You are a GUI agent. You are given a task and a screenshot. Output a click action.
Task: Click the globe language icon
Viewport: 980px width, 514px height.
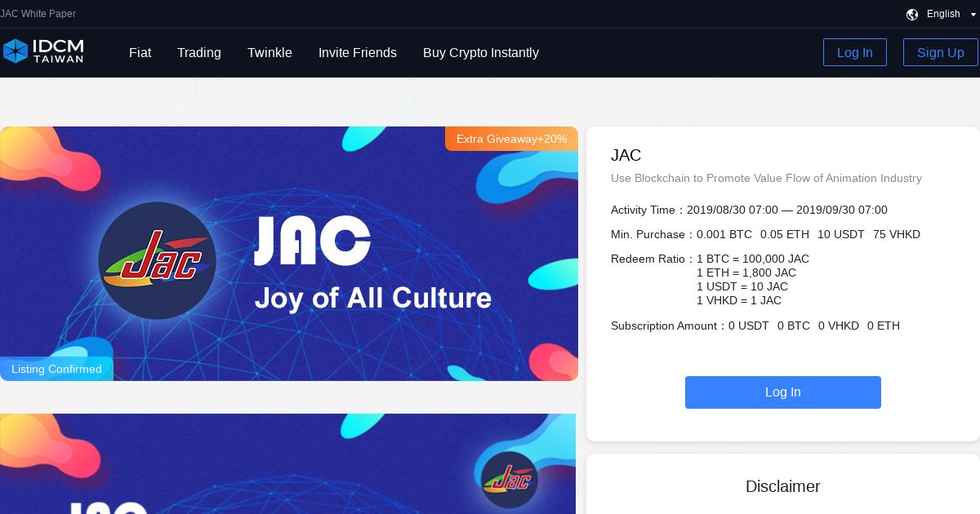(x=912, y=14)
